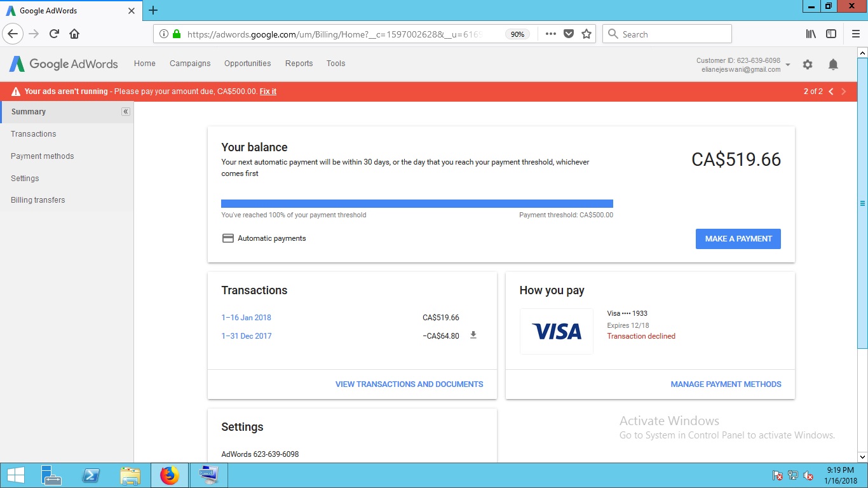Expand the customer account dropdown

[788, 65]
